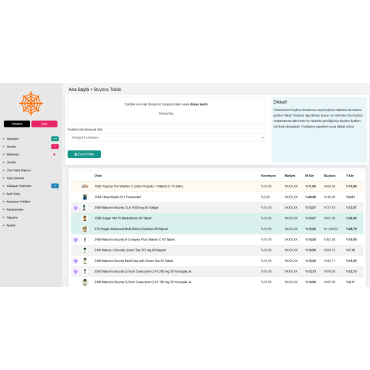Open Toplu İşlemler in the sidebar
The width and height of the screenshot is (370, 370).
coord(15,178)
